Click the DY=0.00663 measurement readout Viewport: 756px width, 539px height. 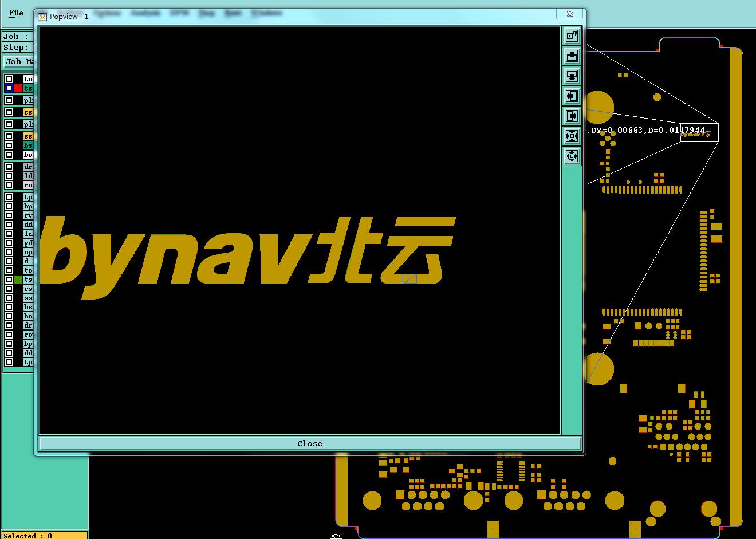pos(616,130)
